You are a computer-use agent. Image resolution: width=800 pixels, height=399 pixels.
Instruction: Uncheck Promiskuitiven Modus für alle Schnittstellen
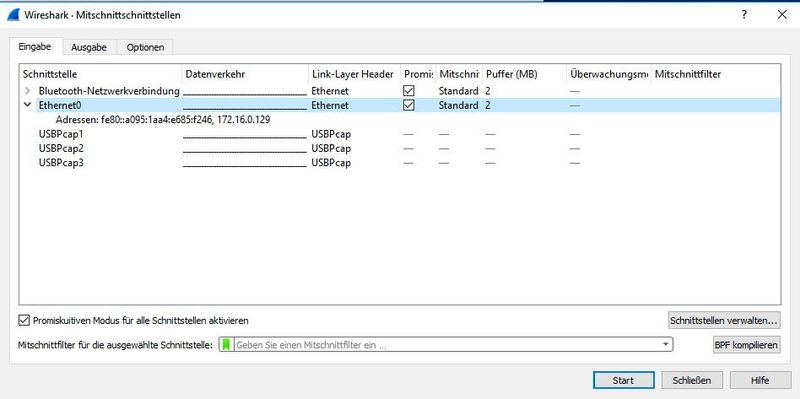(x=23, y=320)
